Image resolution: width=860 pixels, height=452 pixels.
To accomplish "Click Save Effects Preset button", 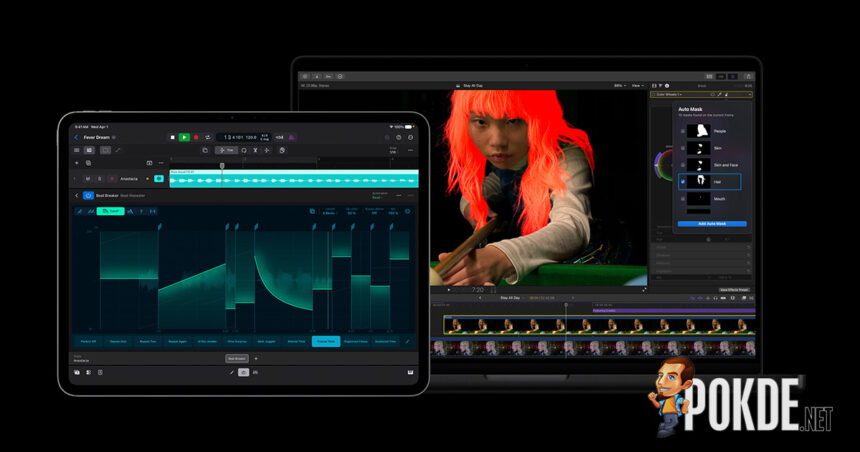I will click(x=734, y=290).
